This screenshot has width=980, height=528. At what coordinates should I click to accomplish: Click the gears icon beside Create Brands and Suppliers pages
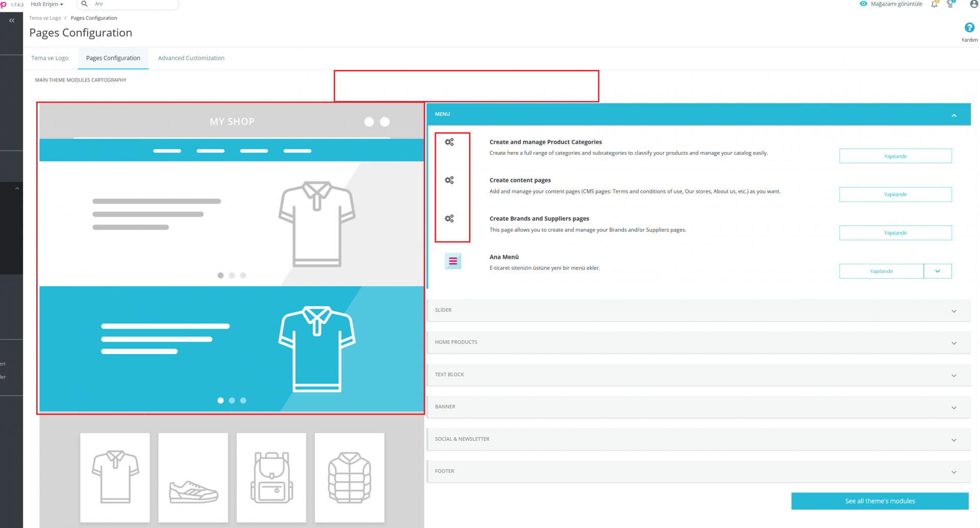(x=449, y=219)
